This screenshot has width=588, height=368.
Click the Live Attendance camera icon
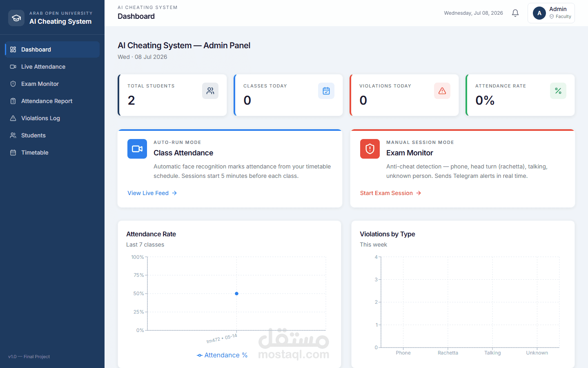coord(13,67)
